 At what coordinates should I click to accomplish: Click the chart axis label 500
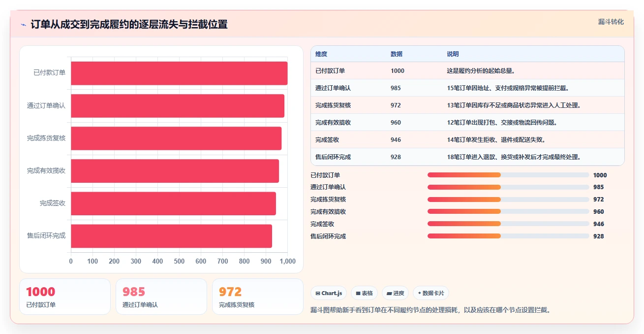tap(179, 261)
